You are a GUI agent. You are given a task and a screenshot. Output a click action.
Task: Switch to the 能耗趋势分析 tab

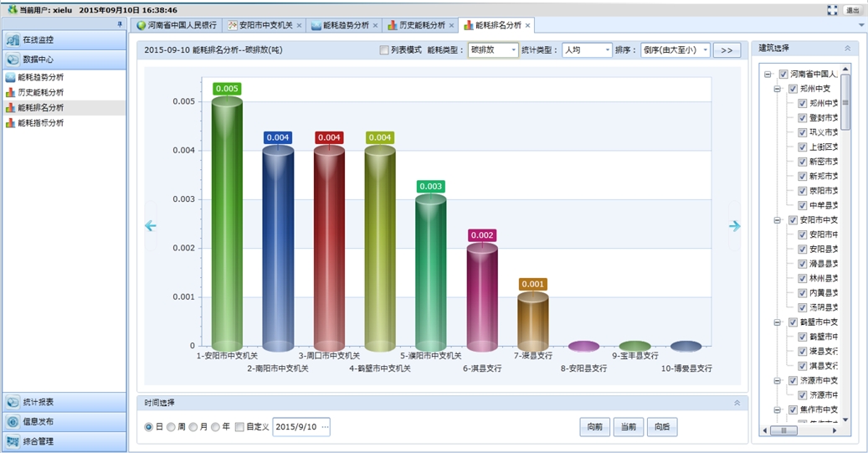coord(339,25)
